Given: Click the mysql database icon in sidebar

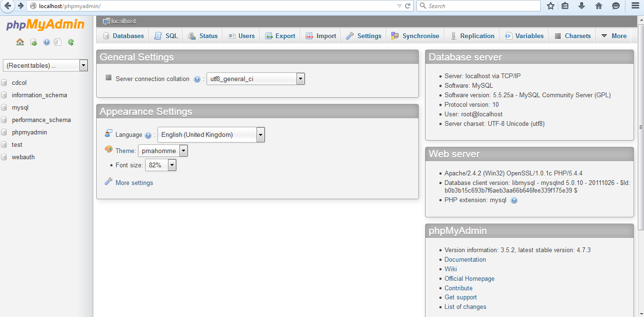Looking at the screenshot, I should coord(4,107).
